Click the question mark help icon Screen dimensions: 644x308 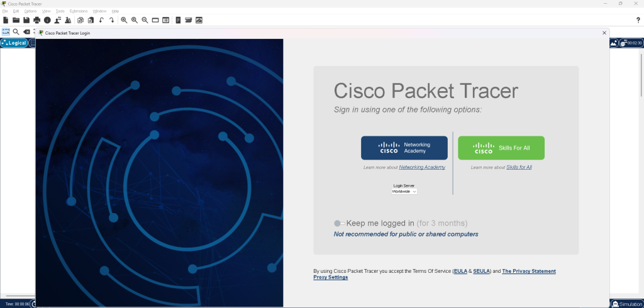coord(638,20)
